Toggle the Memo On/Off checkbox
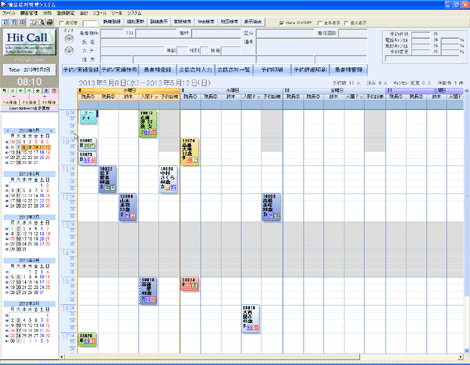The height and width of the screenshot is (365, 470). pos(282,23)
